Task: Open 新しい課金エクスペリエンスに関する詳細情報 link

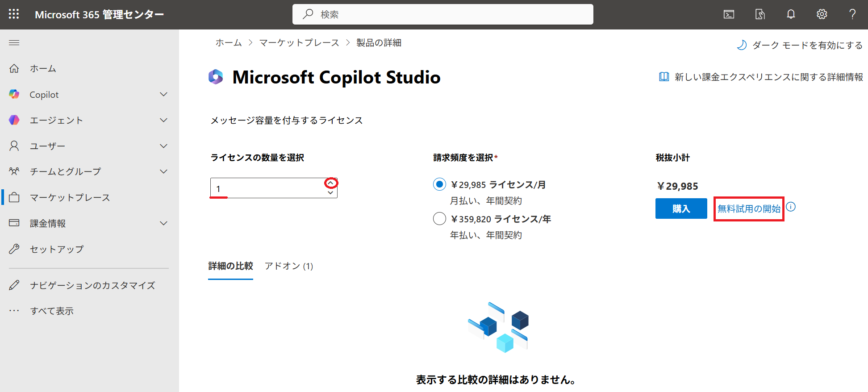Action: (768, 77)
